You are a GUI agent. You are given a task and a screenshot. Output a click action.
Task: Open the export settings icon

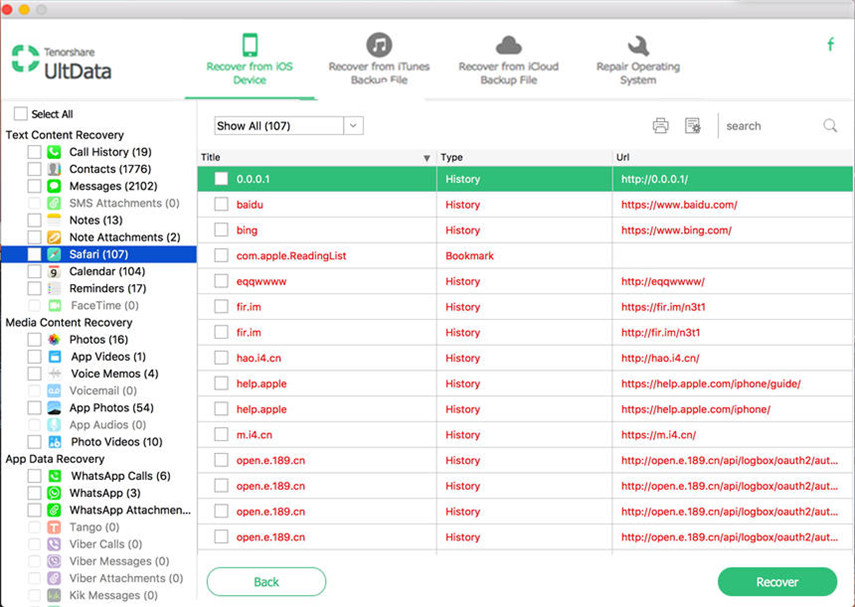tap(693, 126)
